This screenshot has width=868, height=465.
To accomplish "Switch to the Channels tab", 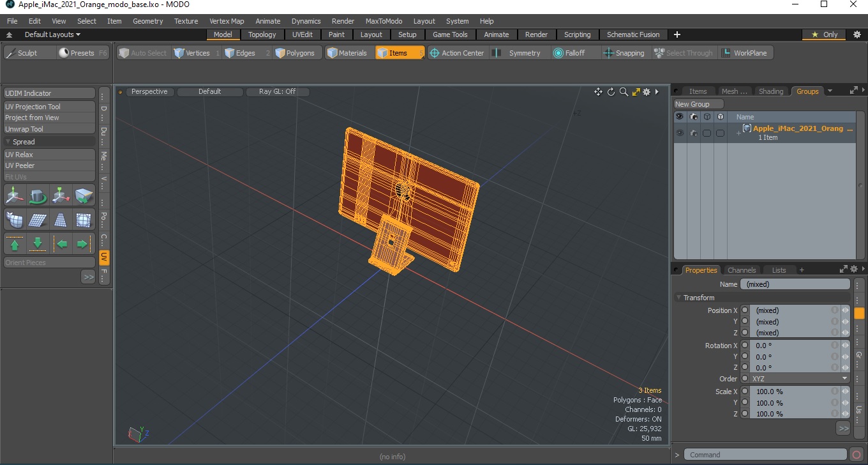I will click(x=742, y=270).
